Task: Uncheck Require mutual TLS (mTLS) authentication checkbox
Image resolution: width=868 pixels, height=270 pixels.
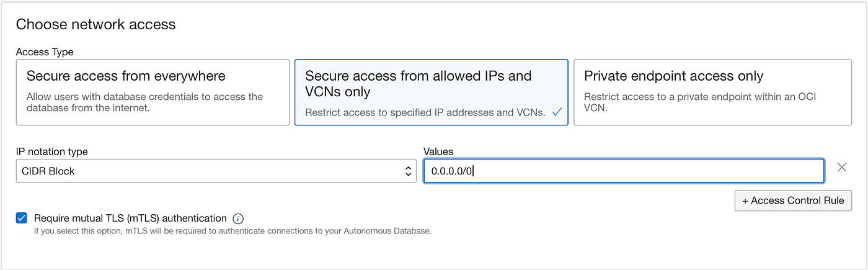Action: 22,218
